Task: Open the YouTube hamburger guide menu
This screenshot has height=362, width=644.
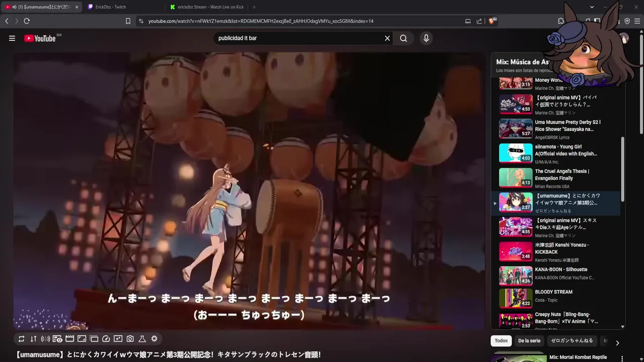Action: (12, 38)
